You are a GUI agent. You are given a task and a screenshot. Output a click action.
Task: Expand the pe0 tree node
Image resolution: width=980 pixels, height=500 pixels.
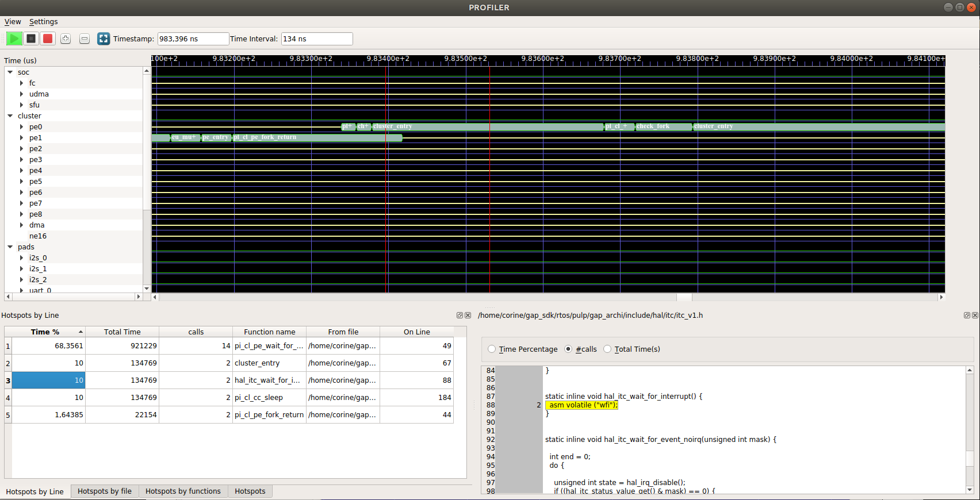pos(22,126)
